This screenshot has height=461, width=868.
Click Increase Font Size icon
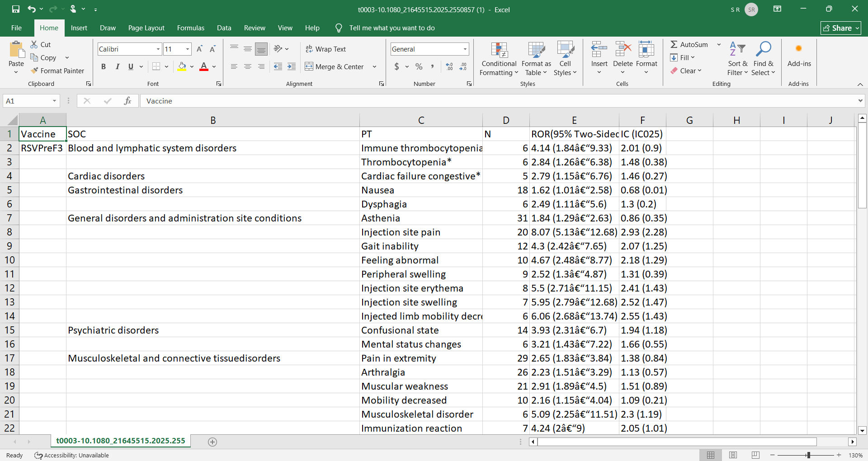[199, 49]
